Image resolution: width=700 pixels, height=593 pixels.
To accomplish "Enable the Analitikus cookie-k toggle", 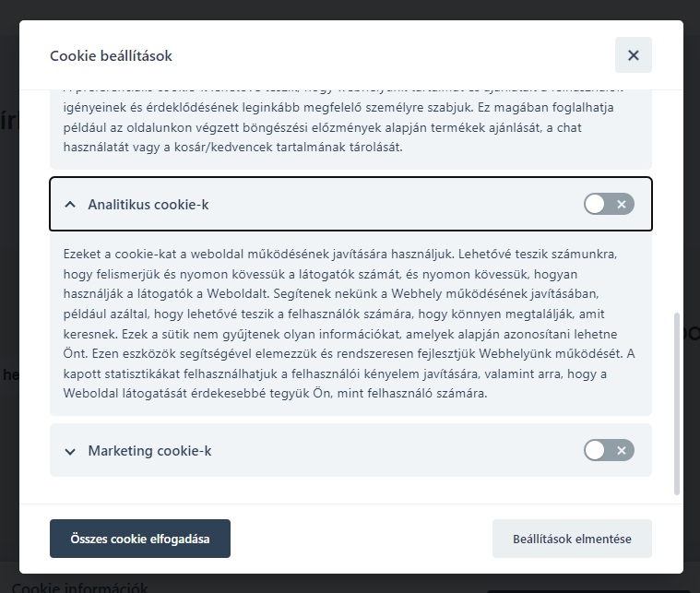I will click(609, 204).
